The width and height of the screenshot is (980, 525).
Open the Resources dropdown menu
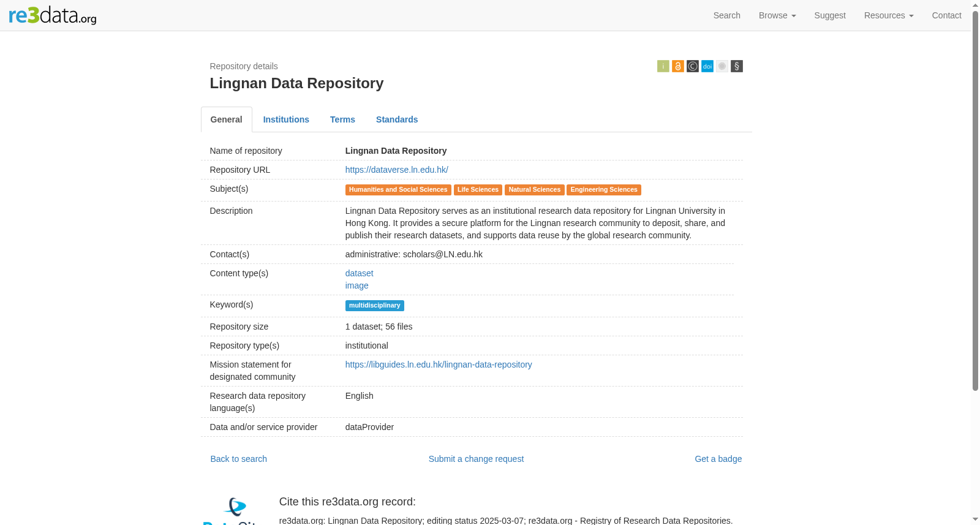click(889, 15)
